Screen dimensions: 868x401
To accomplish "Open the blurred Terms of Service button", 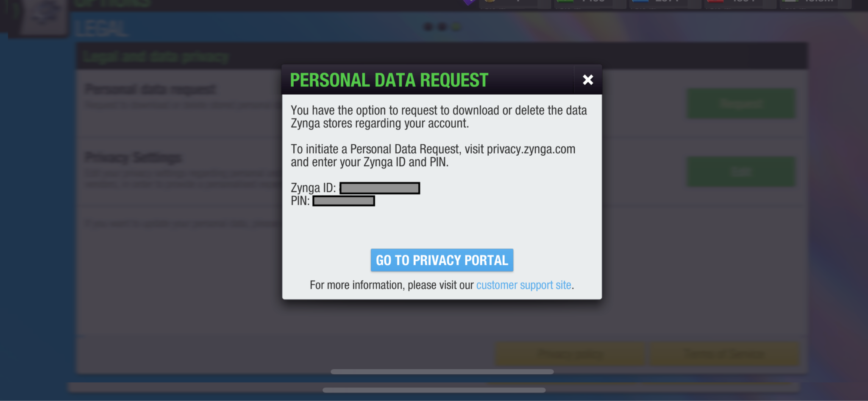I will coord(725,354).
